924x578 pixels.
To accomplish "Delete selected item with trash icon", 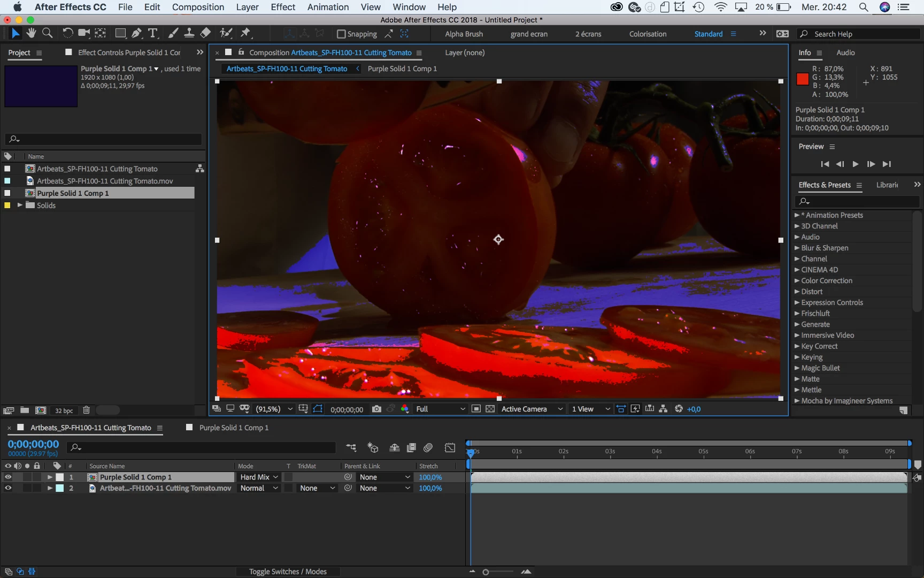I will tap(86, 410).
